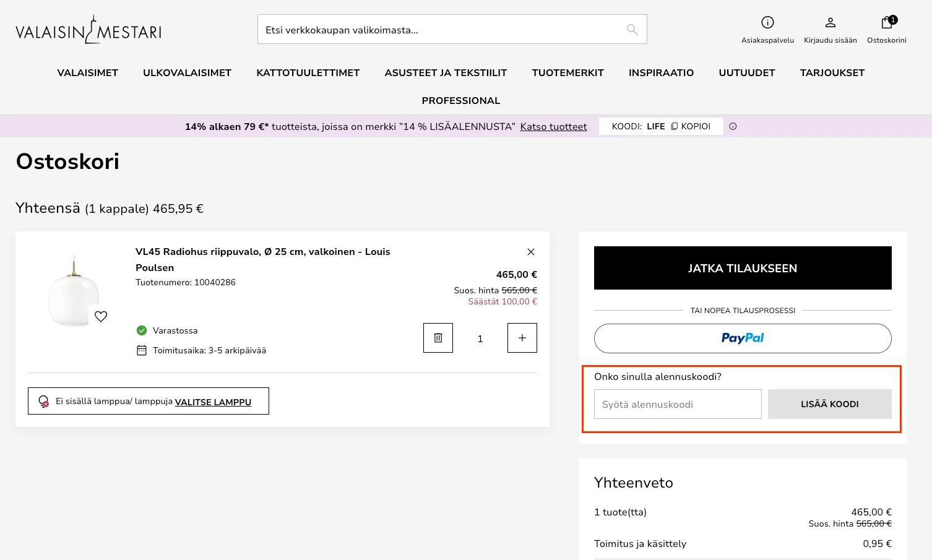Open ASUSTEET JA TEKSTIILIT menu
This screenshot has height=560, width=932.
[x=446, y=73]
